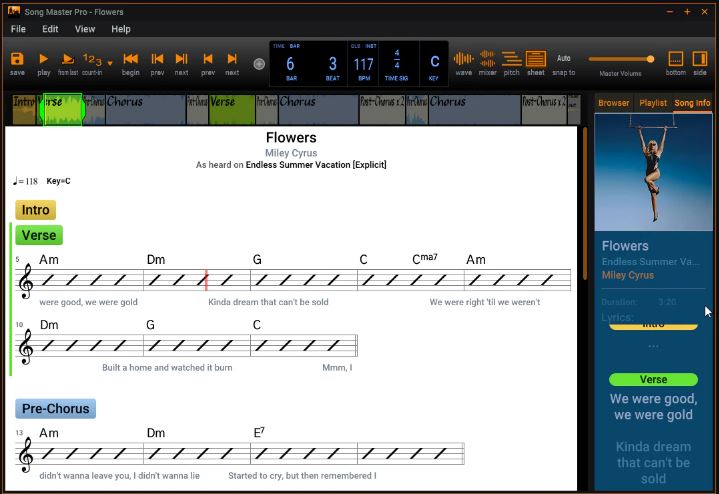Open the mixer view
Image resolution: width=719 pixels, height=494 pixels.
click(487, 62)
